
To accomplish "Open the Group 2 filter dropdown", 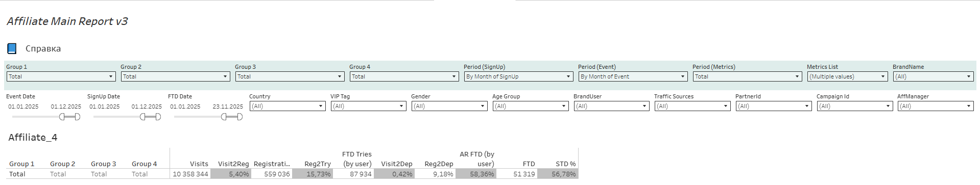I will [175, 76].
